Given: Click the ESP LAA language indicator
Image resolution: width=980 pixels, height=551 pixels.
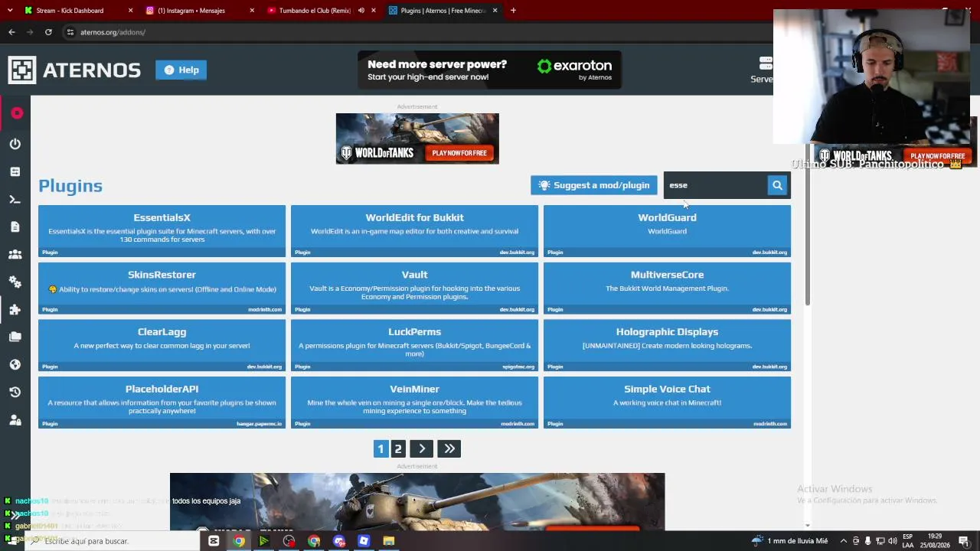Looking at the screenshot, I should click(908, 541).
